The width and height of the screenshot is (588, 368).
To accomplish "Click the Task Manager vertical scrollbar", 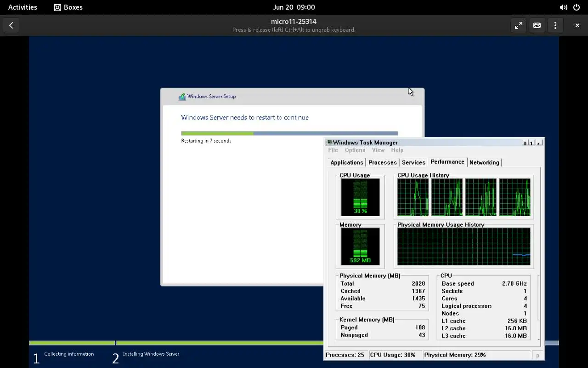I will pyautogui.click(x=539, y=308).
